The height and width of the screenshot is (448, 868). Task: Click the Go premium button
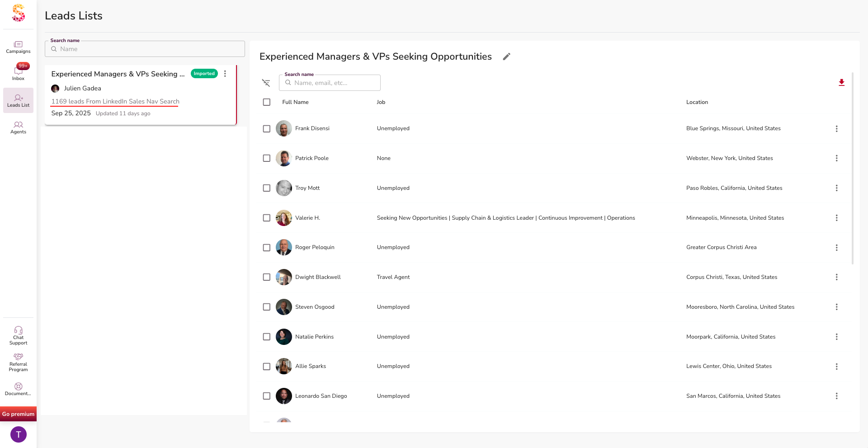coord(18,414)
